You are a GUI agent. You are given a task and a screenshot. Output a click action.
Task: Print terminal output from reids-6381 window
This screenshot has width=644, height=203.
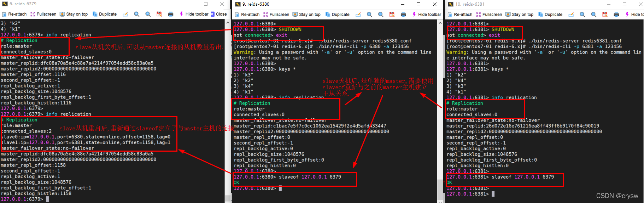click(x=616, y=15)
